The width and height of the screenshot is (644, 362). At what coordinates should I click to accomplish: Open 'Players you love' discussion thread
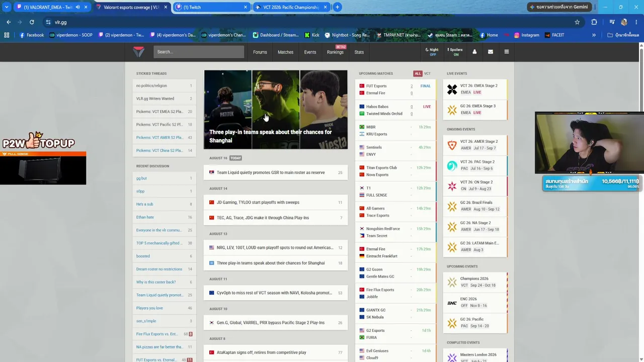click(x=164, y=308)
